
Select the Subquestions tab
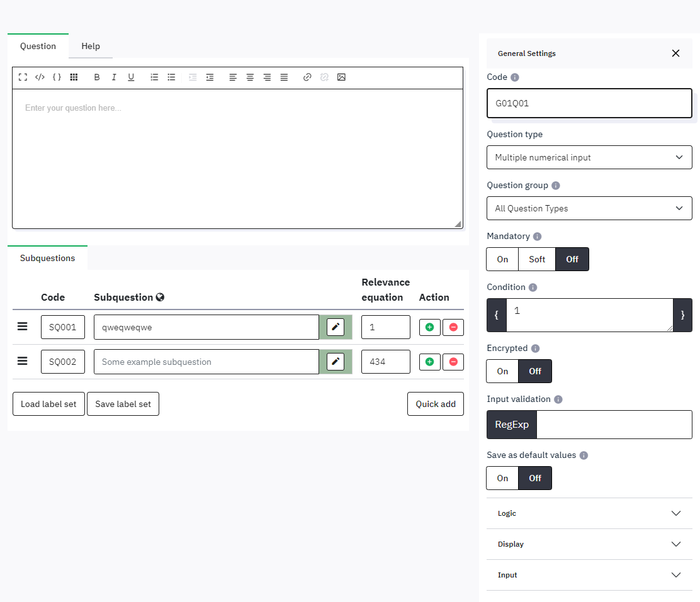(47, 258)
